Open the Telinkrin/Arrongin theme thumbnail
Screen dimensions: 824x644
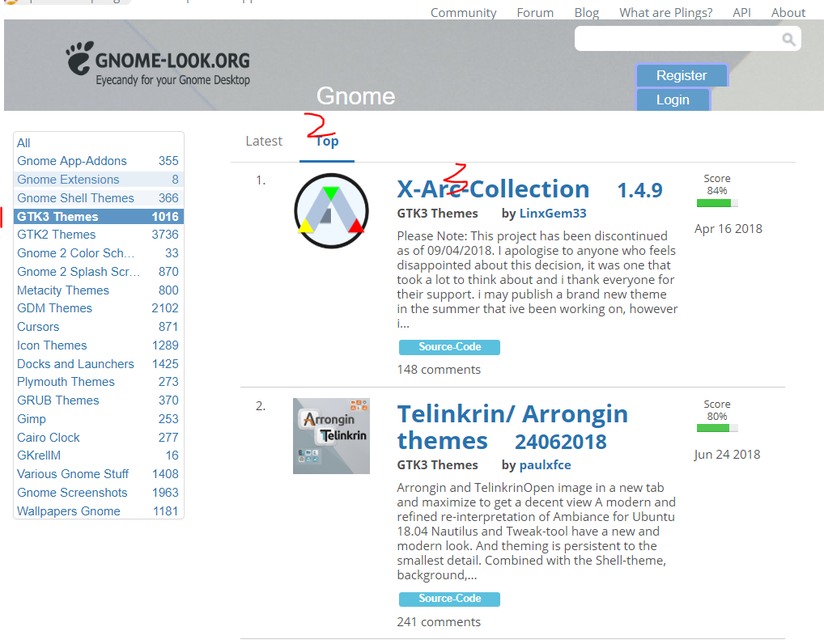pos(331,436)
